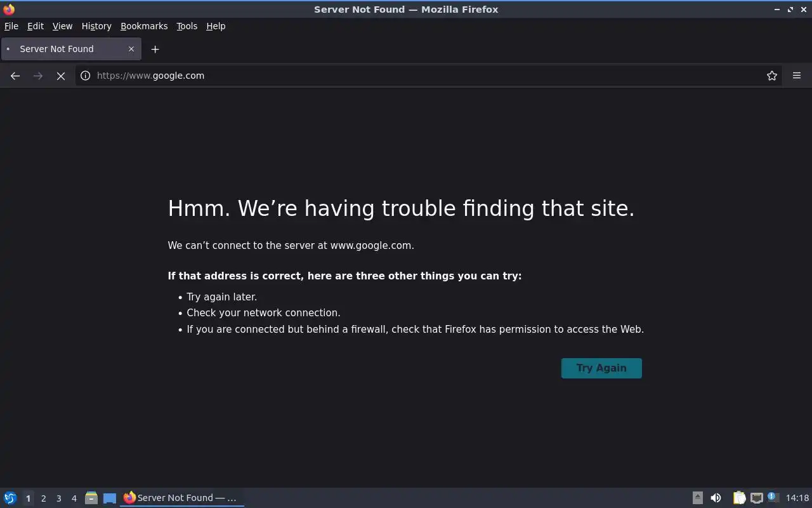Open the volume control in tray

coord(716,498)
